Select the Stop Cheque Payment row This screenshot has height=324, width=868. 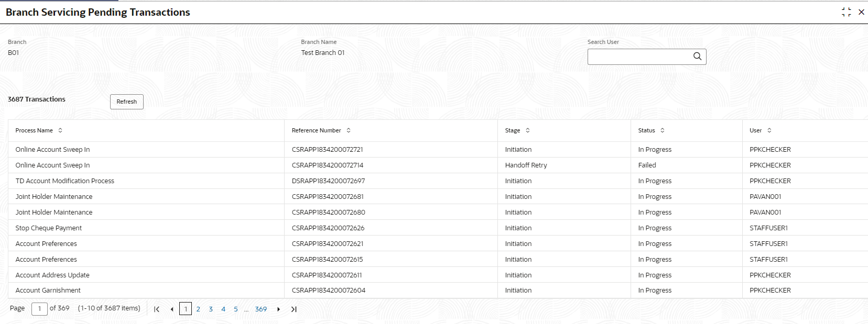[438, 228]
